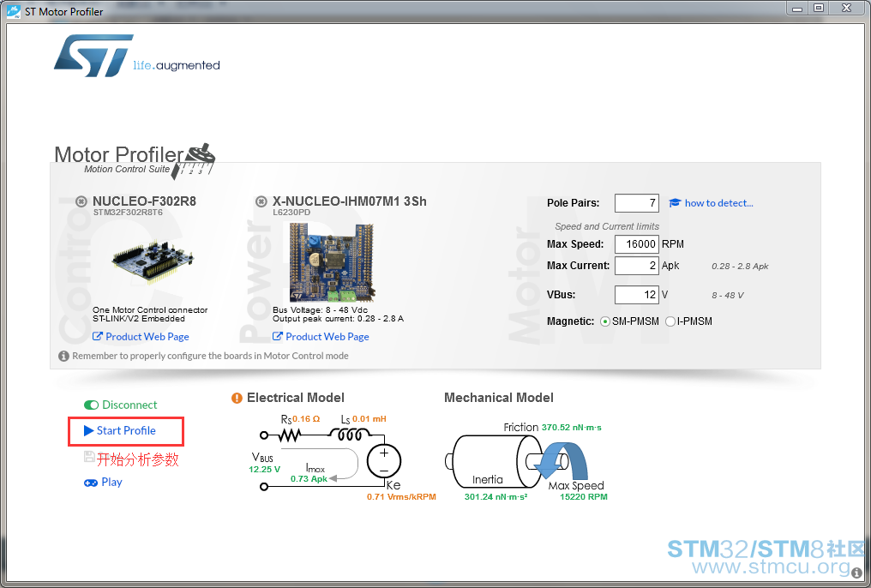This screenshot has width=871, height=588.
Task: Open the how to detect... link
Action: pos(718,203)
